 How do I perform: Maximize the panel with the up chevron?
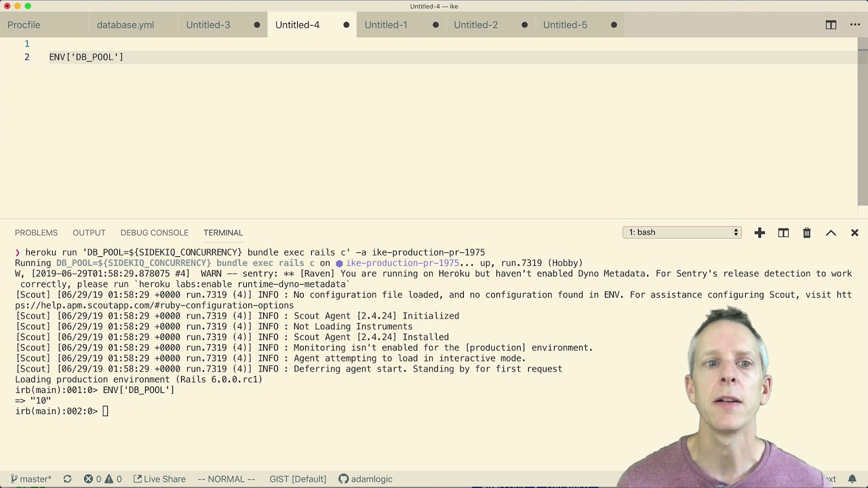tap(831, 232)
